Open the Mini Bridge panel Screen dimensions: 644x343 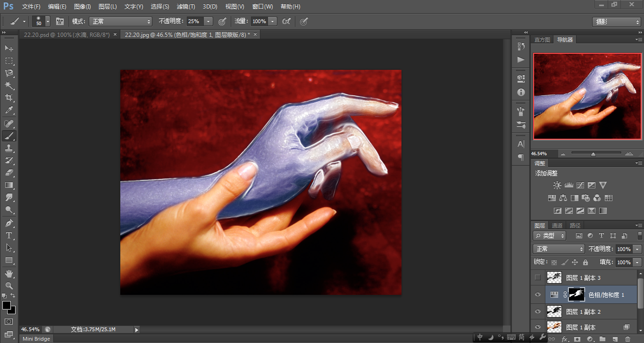[36, 338]
